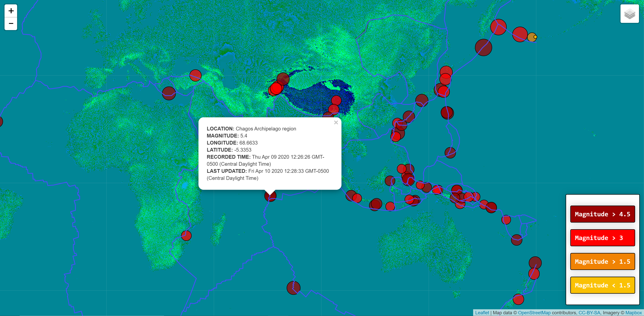Screen dimensions: 644x316
Task: Click the Chagos Archipelago region location text
Action: [x=266, y=129]
